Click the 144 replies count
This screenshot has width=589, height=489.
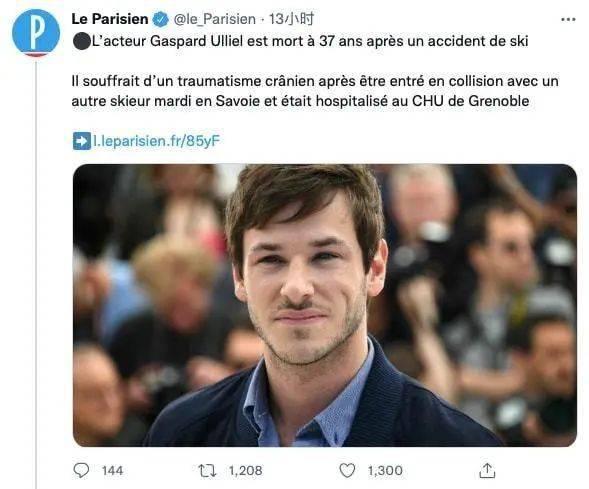112,471
